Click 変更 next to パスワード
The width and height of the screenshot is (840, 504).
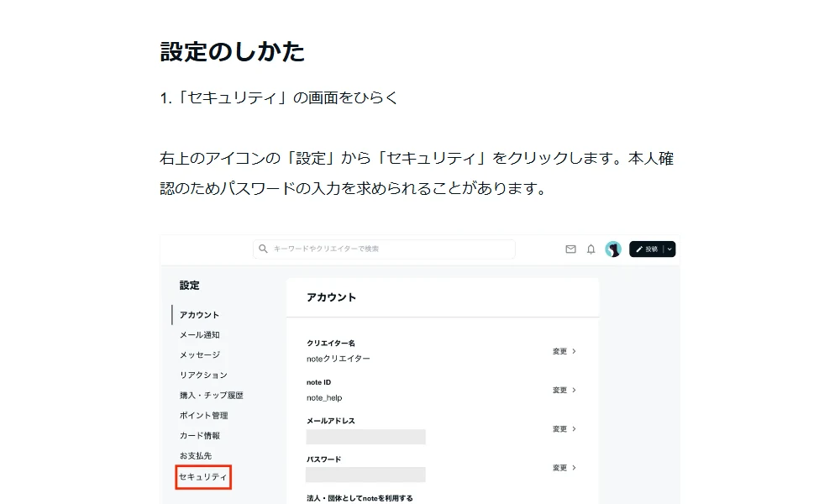[564, 468]
